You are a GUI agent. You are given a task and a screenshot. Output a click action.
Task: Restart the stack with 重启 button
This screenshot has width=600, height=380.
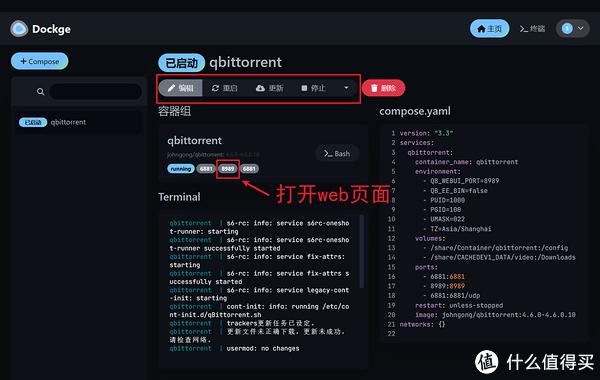tap(225, 88)
